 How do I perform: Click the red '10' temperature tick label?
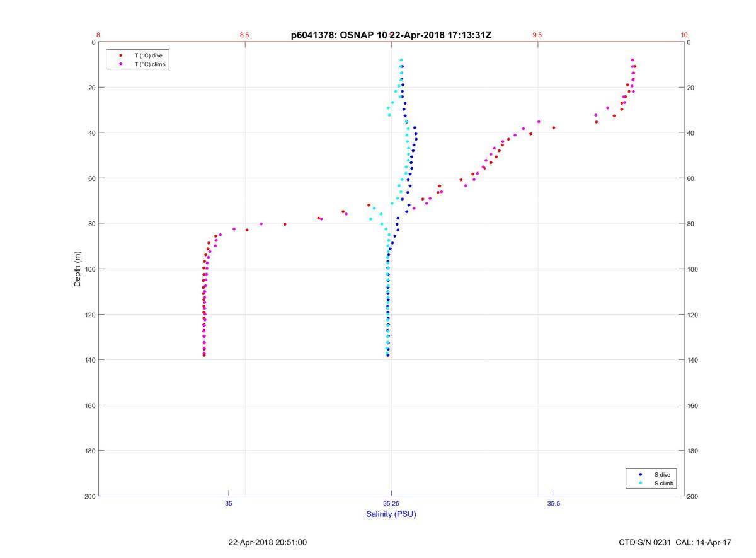click(x=684, y=35)
